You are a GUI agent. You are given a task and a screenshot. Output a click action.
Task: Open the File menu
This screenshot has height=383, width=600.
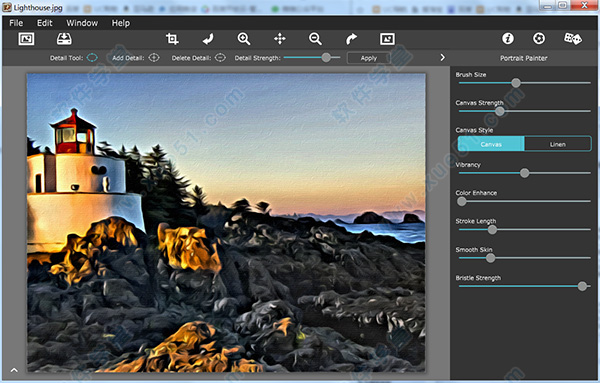coord(16,23)
